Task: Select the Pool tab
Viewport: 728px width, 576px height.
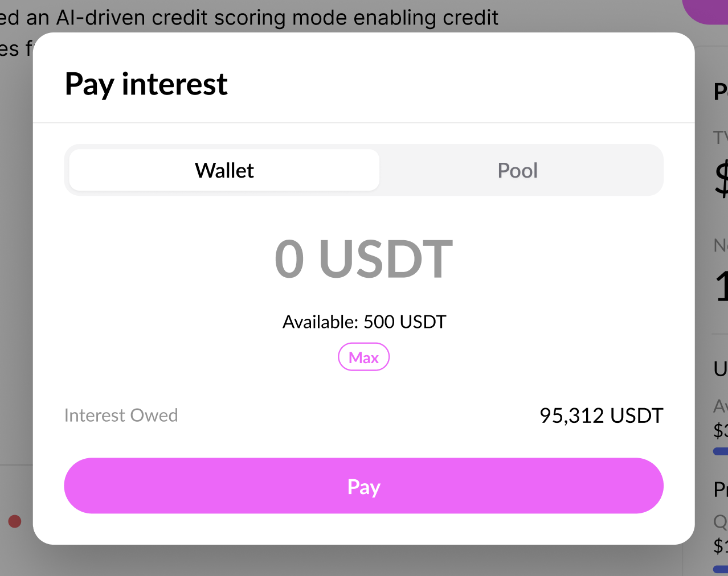Action: (517, 170)
